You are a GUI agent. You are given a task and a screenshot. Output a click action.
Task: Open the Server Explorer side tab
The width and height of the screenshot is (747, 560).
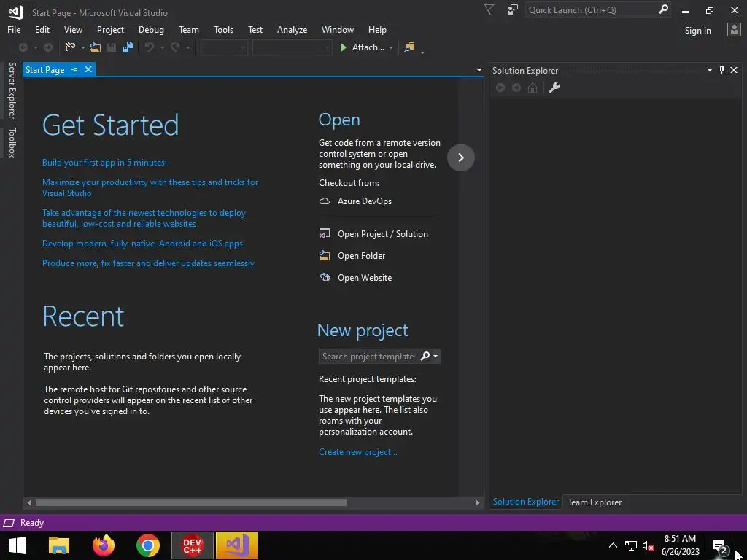(x=12, y=90)
